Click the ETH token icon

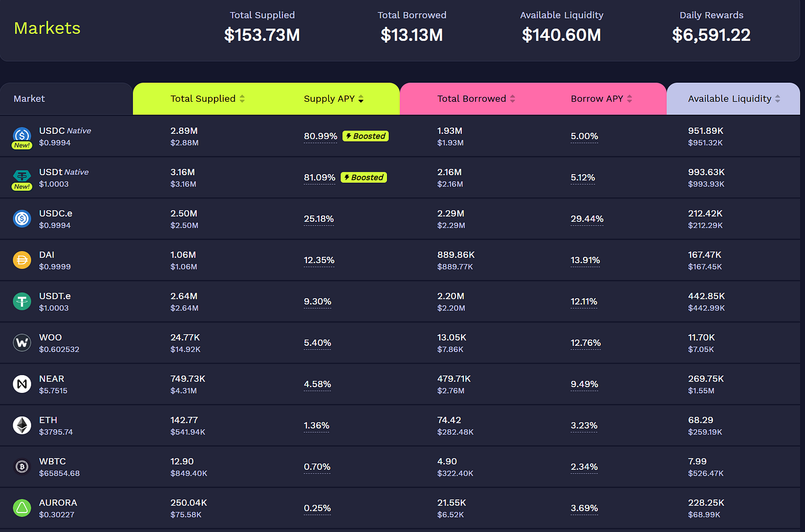tap(22, 425)
